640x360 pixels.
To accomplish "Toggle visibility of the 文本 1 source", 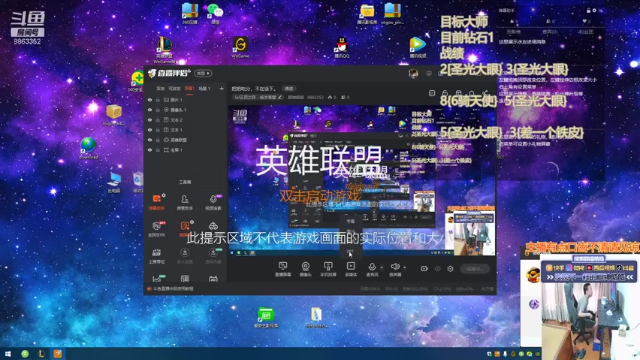I will point(150,130).
